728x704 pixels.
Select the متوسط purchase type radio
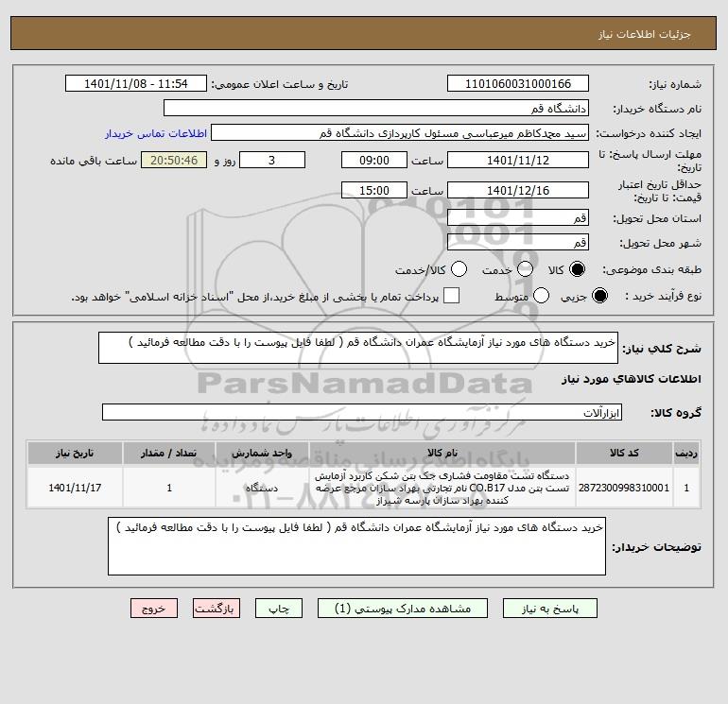tap(542, 296)
